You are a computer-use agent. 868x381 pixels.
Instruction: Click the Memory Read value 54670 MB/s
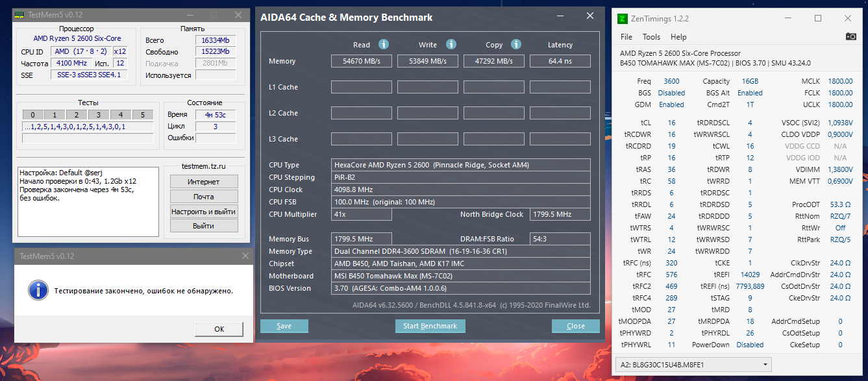pyautogui.click(x=361, y=61)
